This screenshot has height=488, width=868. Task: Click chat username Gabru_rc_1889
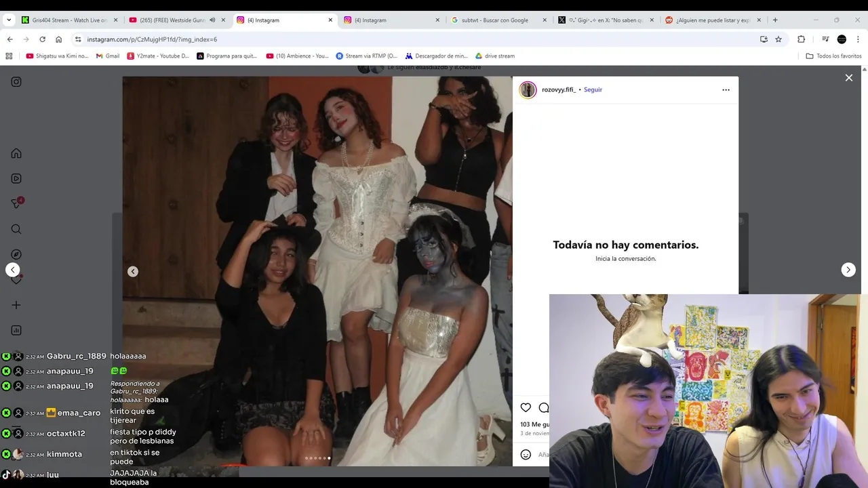tap(77, 356)
